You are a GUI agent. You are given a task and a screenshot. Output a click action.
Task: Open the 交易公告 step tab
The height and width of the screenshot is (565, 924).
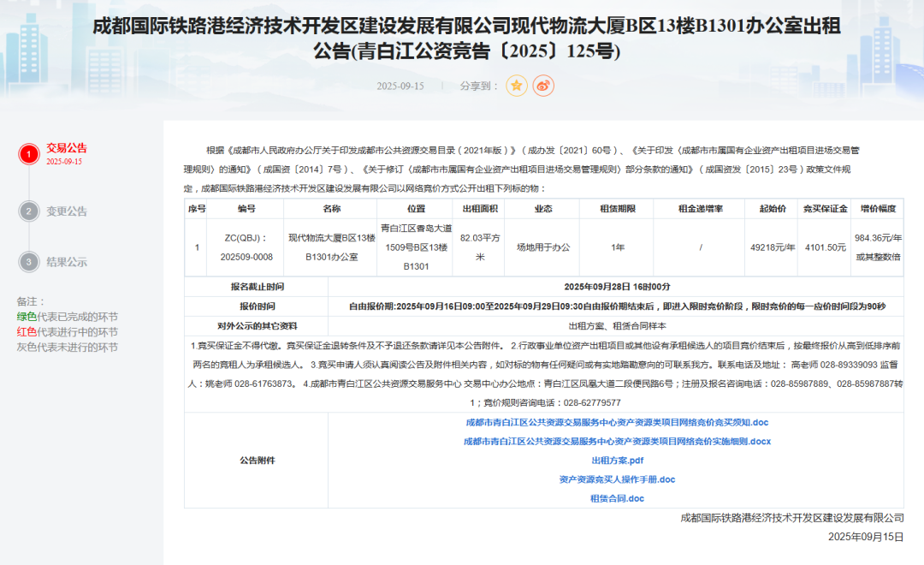click(x=66, y=148)
